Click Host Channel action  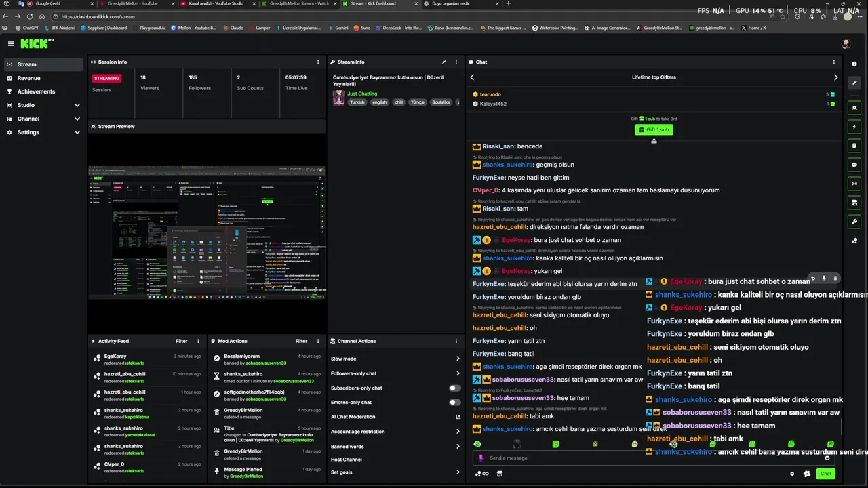[346, 460]
